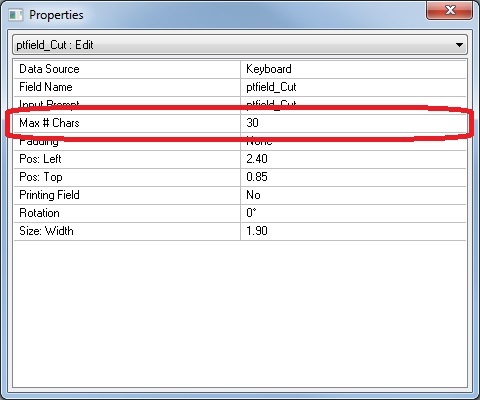Viewport: 480px width, 400px height.
Task: Select the ptfield_Cut : Edit combo box
Action: 240,45
